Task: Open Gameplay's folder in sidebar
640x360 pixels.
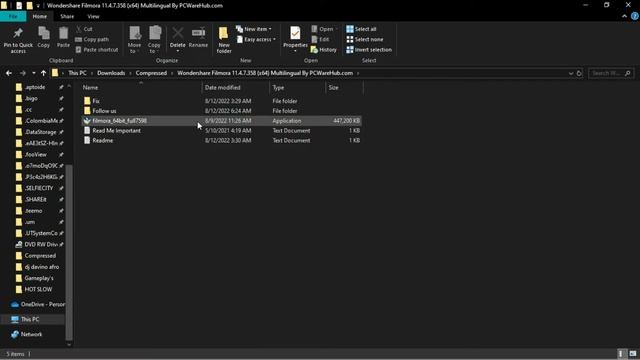Action: click(39, 278)
